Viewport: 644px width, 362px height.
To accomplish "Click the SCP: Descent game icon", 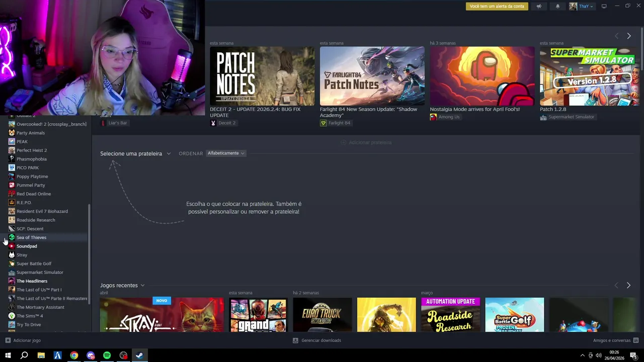I will tap(12, 229).
